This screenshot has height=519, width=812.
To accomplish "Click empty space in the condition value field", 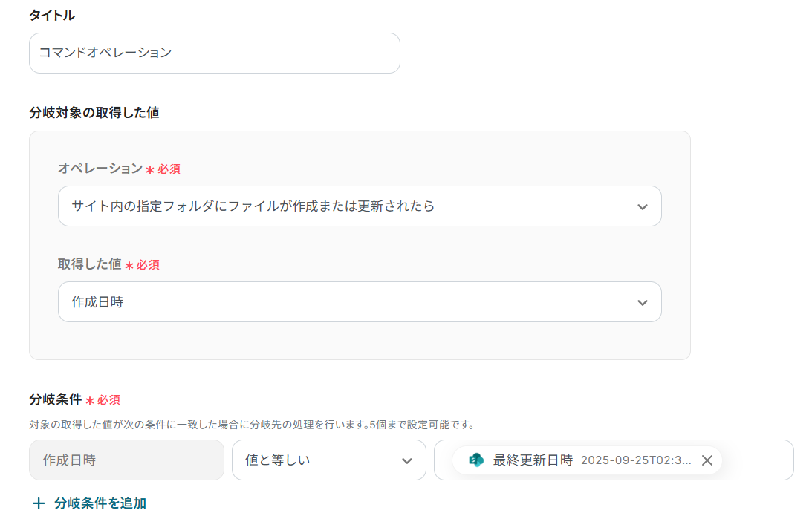I will [x=758, y=460].
